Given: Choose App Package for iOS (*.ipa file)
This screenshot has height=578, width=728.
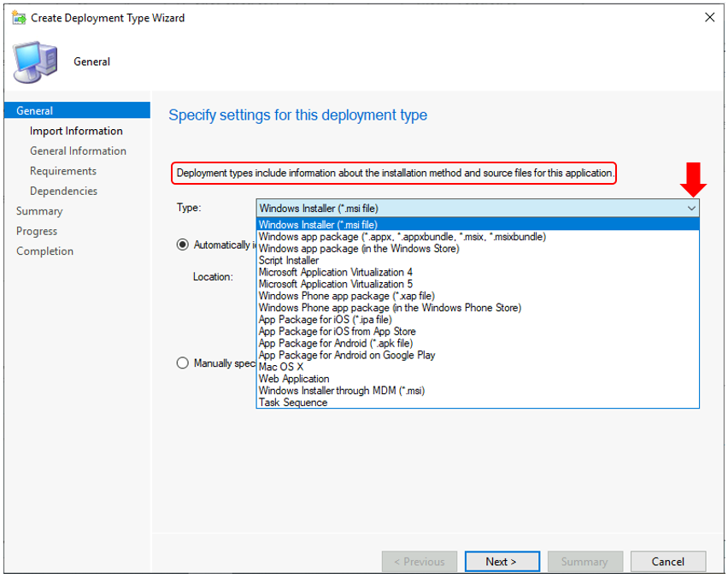Looking at the screenshot, I should (x=478, y=320).
